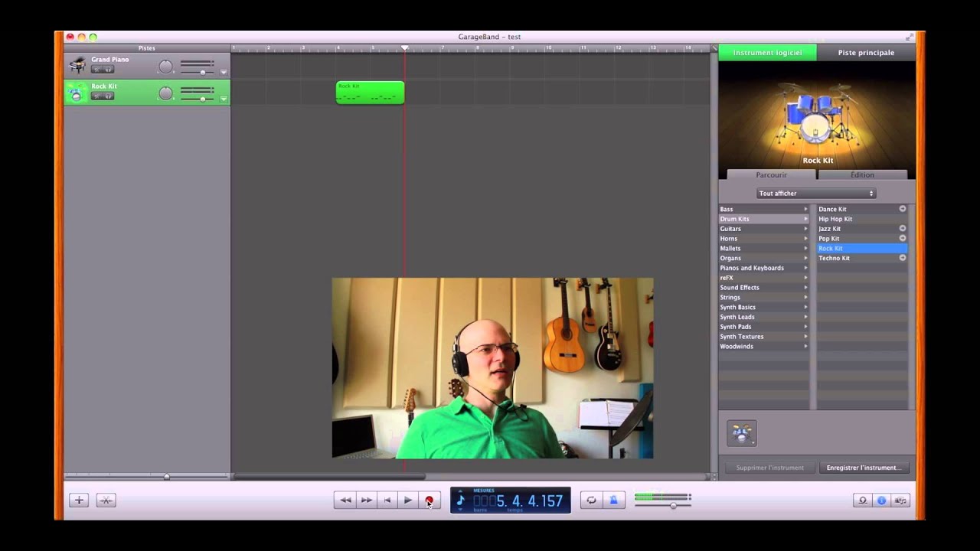
Task: Expand the Rock Kit track automation arrow
Action: point(224,99)
